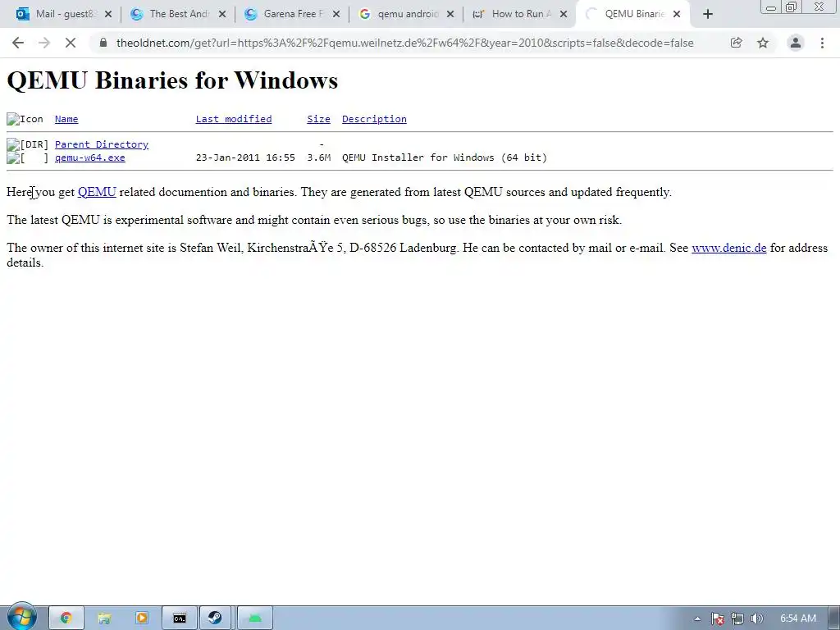Close The Best Android tab
This screenshot has width=840, height=630.
[222, 15]
